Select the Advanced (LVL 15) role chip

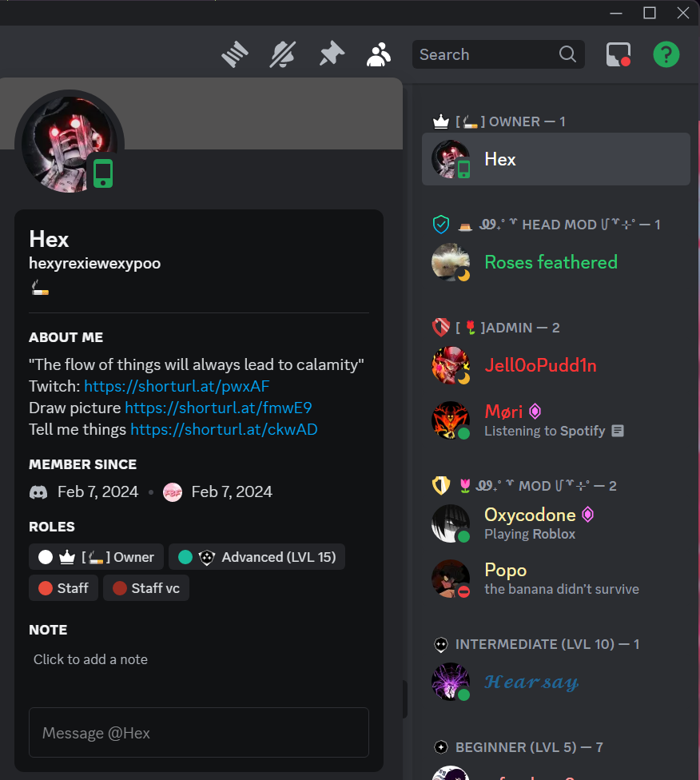(x=257, y=557)
